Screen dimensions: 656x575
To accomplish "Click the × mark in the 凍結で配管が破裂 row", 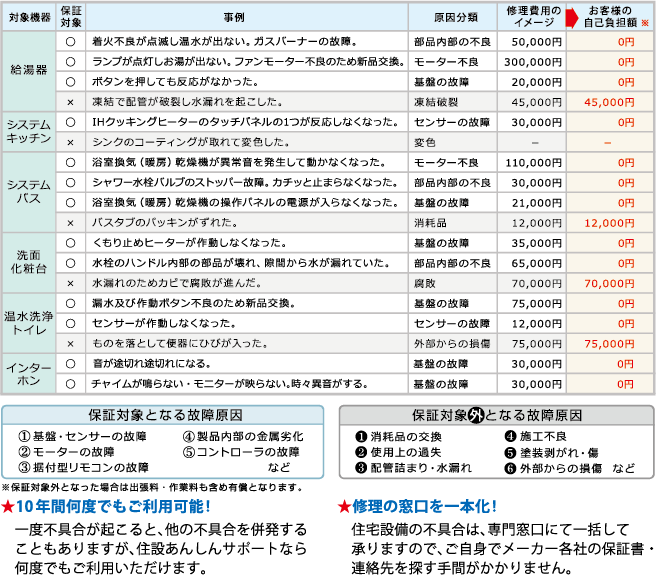I will click(x=70, y=103).
